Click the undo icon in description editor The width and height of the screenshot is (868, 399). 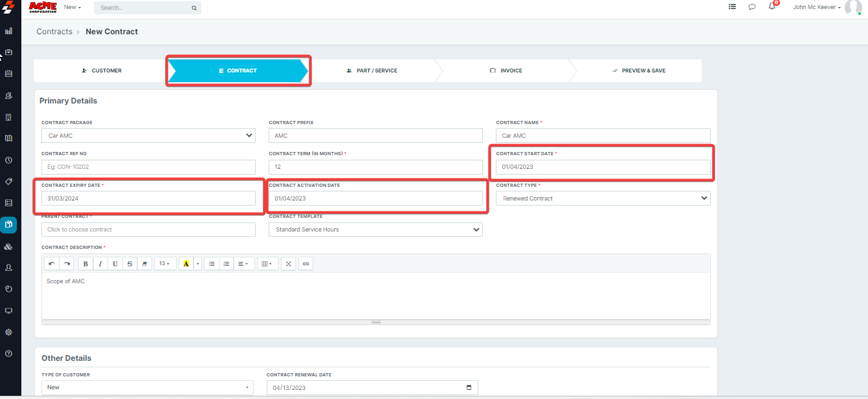[x=52, y=264]
